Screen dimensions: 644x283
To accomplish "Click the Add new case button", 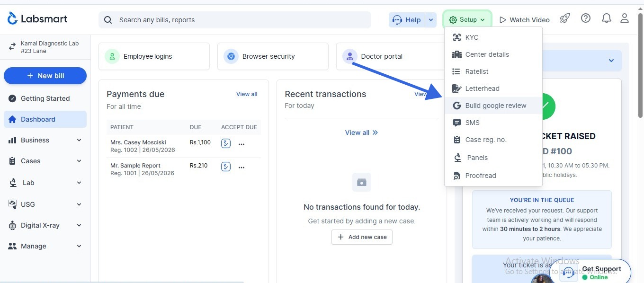I will (362, 237).
